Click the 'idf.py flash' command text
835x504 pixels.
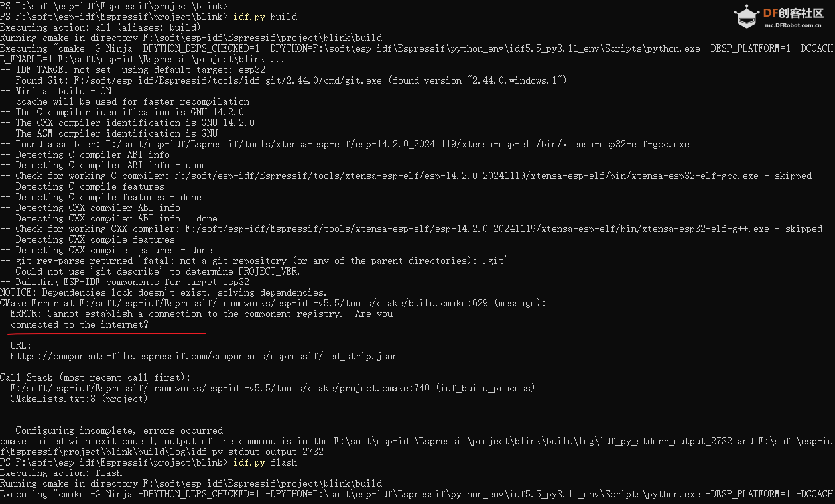(x=265, y=462)
